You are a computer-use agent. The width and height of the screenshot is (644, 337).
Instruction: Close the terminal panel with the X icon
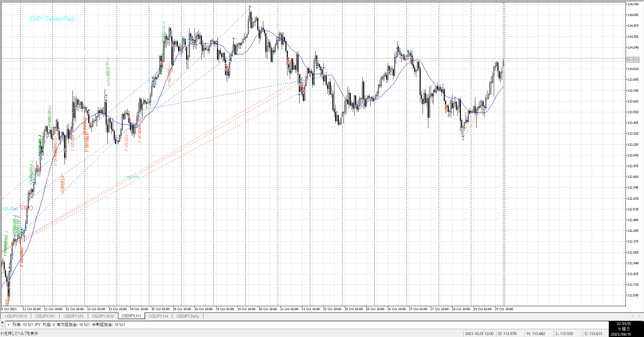[x=2, y=322]
